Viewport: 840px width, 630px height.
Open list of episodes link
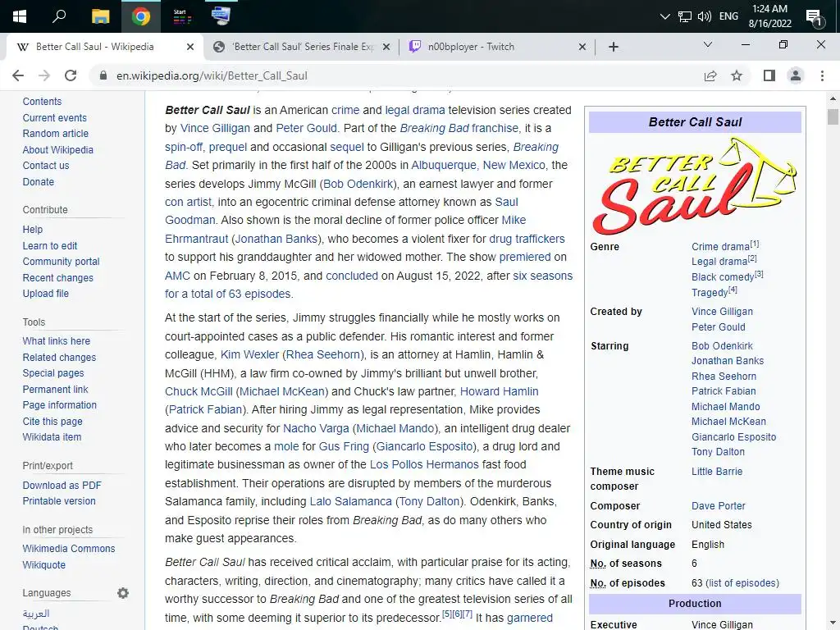[x=742, y=583]
